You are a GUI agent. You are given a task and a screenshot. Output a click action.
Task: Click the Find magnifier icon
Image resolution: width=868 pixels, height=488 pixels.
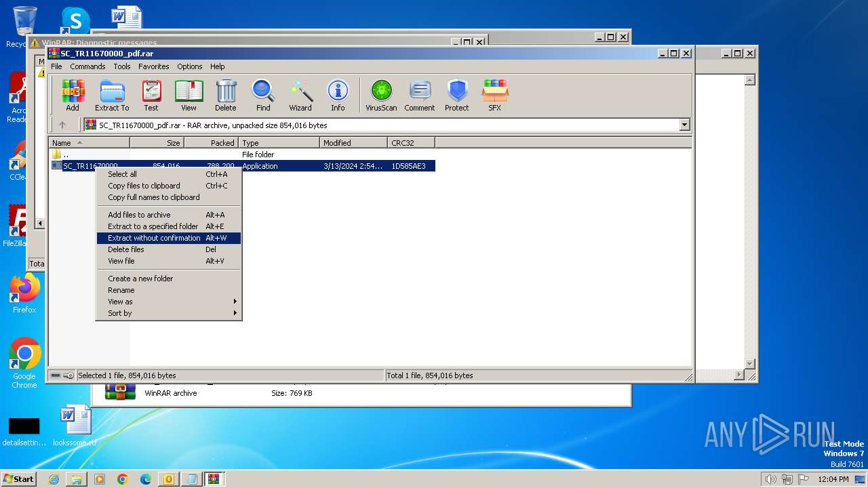pyautogui.click(x=263, y=96)
